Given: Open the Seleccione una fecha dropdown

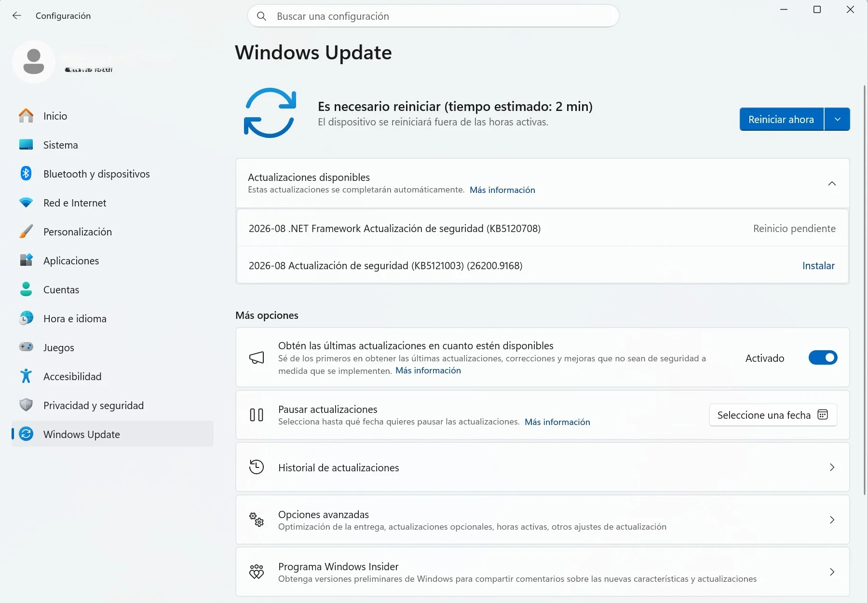Looking at the screenshot, I should point(773,415).
